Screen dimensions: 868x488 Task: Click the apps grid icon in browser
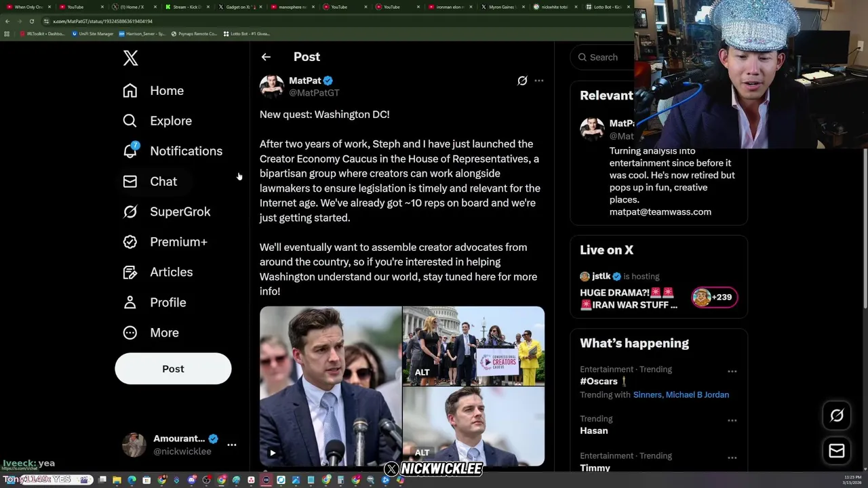(7, 34)
